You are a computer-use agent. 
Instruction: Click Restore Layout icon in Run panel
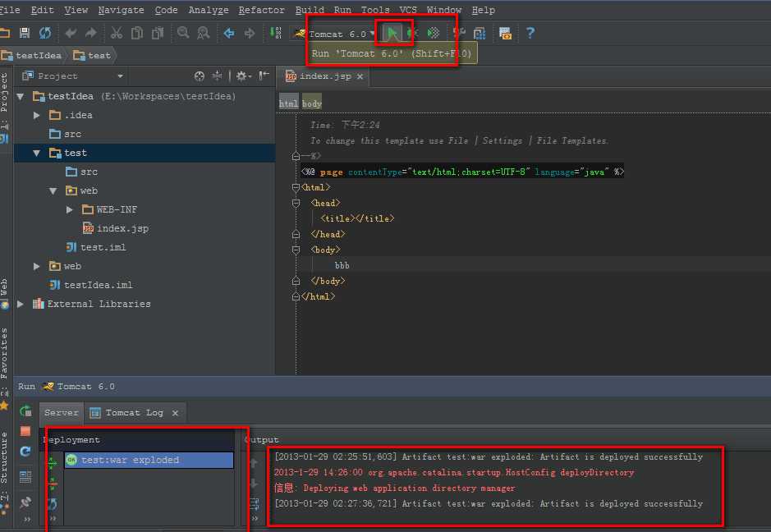tap(25, 476)
